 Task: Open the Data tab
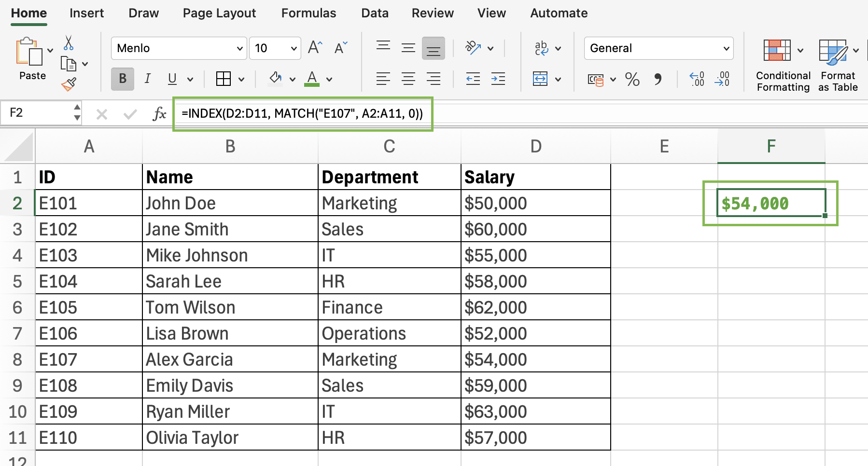[x=375, y=13]
